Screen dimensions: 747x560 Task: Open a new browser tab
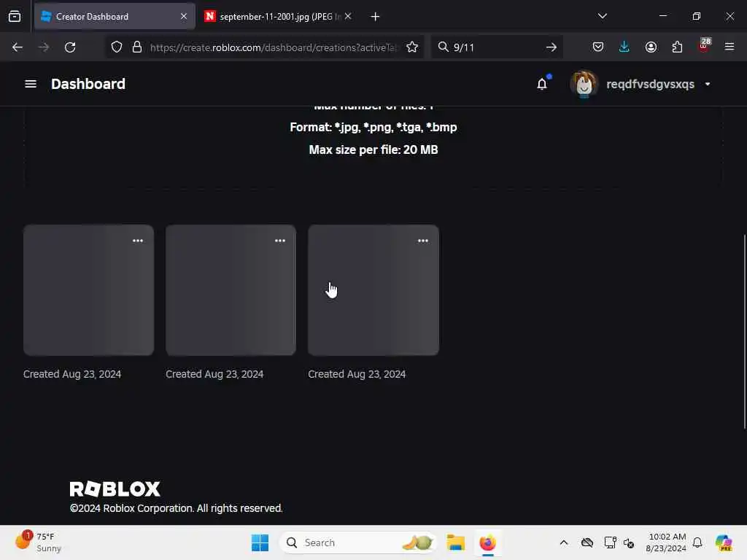pyautogui.click(x=376, y=17)
